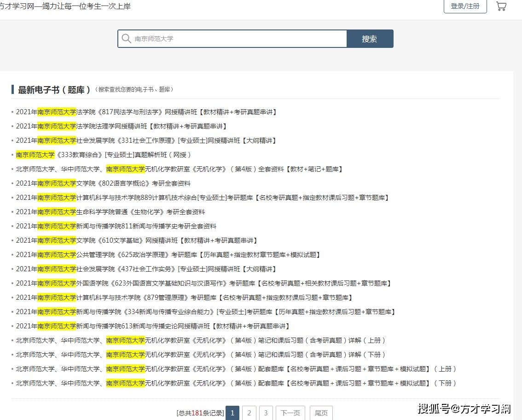The width and height of the screenshot is (522, 420).
Task: Click the 登录/注册 button
Action: click(465, 6)
